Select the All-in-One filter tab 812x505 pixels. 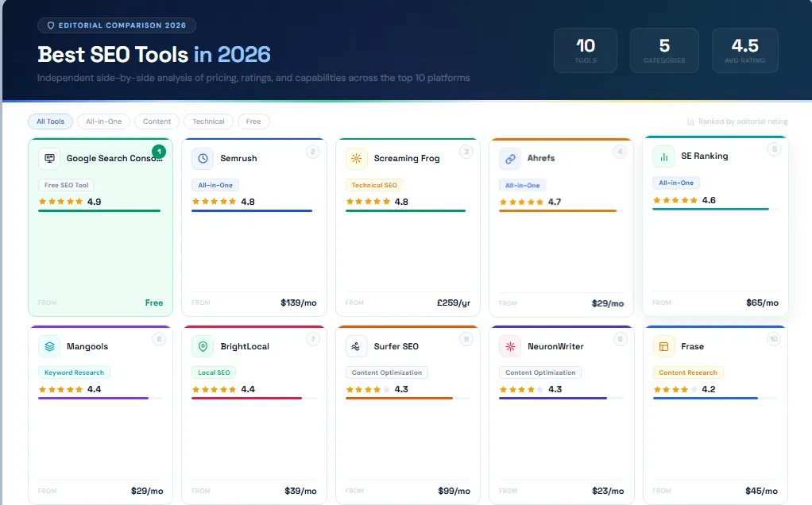[103, 121]
